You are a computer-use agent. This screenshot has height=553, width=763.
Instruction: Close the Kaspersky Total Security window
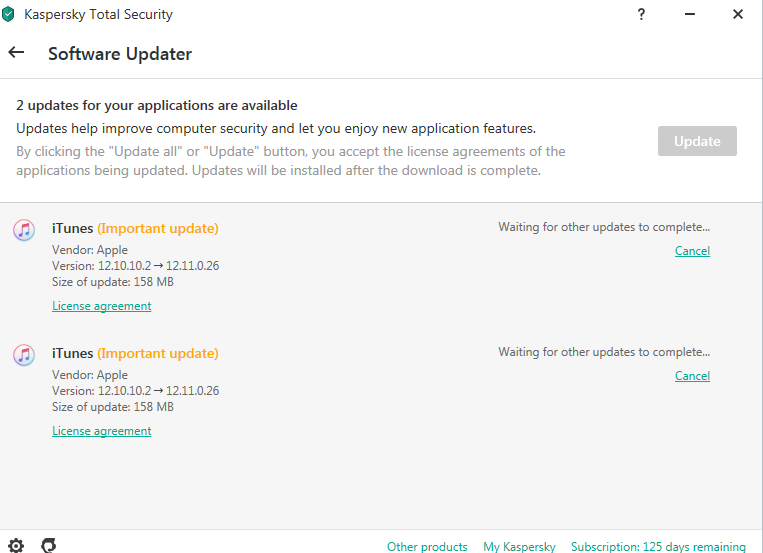pyautogui.click(x=738, y=14)
